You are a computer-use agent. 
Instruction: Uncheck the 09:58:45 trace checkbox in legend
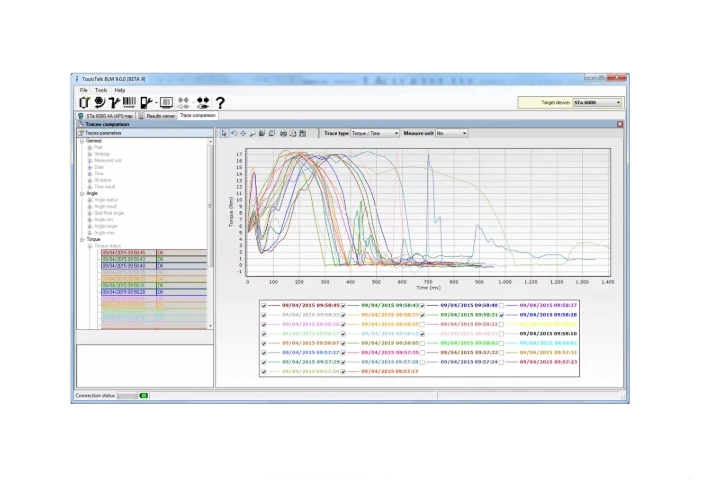coord(264,305)
